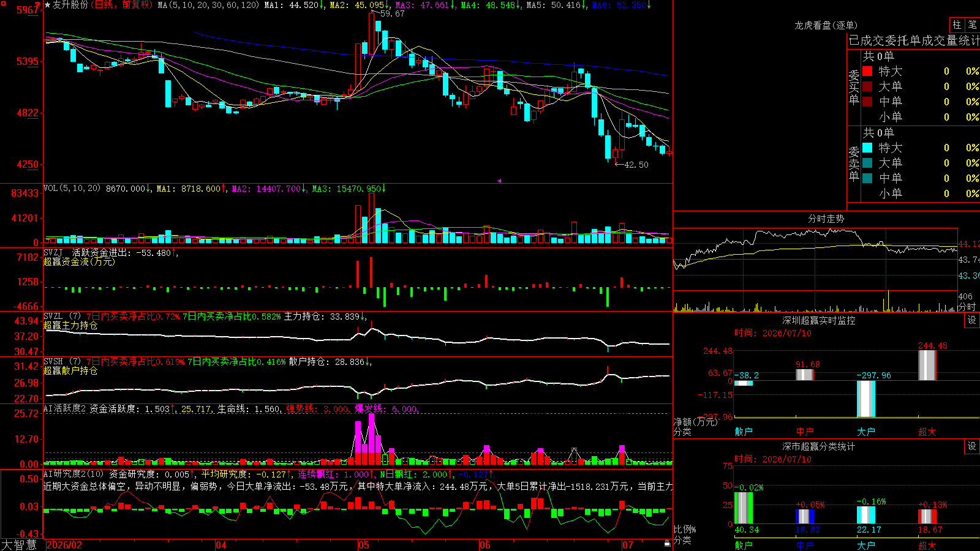The image size is (980, 551).
Task: Click the 分时 label beside the intraday chart
Action: coord(967,307)
